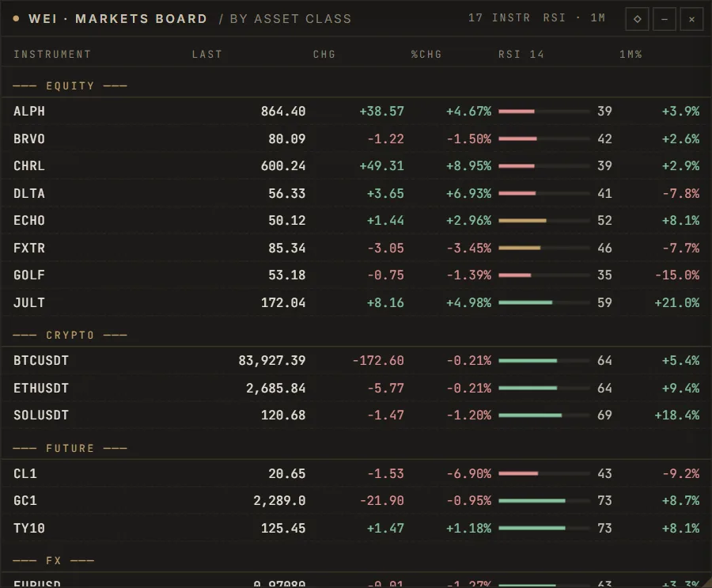Select the FXTR ticker

pyautogui.click(x=29, y=248)
